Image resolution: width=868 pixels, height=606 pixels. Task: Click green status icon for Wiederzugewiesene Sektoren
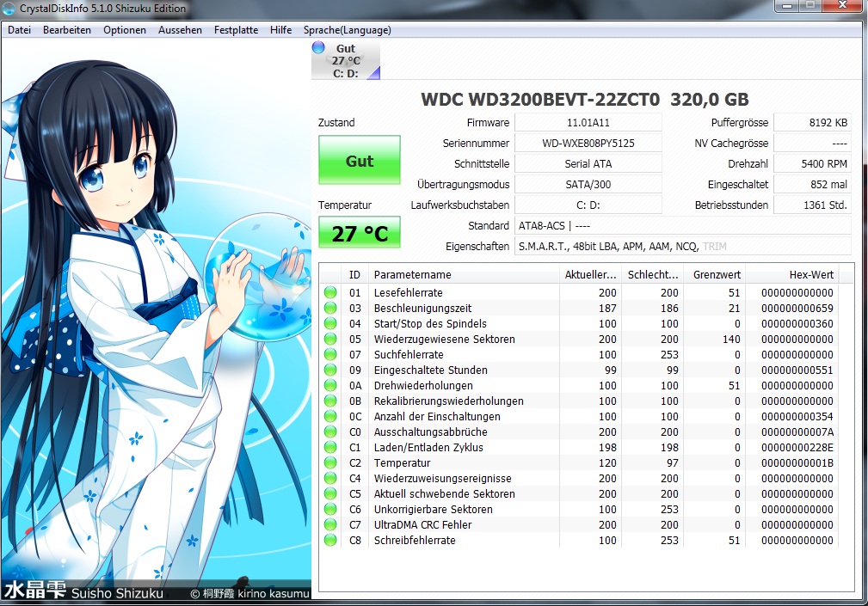coord(330,339)
